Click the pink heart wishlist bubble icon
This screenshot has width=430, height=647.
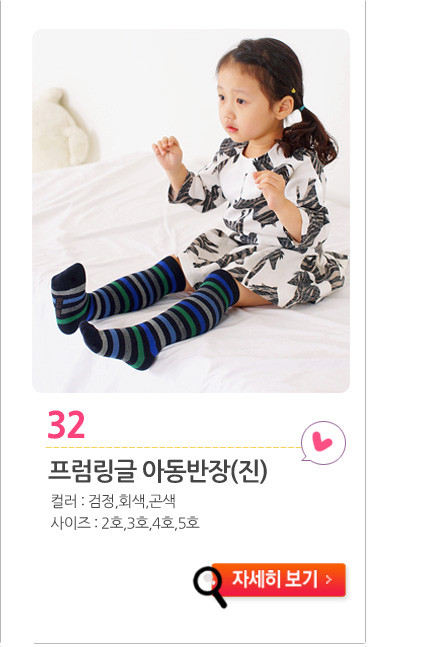pyautogui.click(x=323, y=443)
